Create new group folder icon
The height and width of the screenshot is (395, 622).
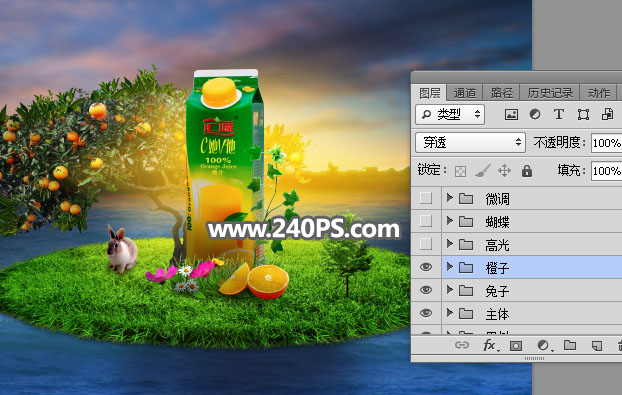[x=570, y=345]
